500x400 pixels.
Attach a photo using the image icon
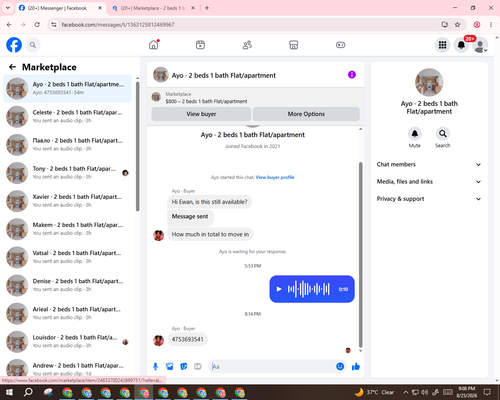170,367
